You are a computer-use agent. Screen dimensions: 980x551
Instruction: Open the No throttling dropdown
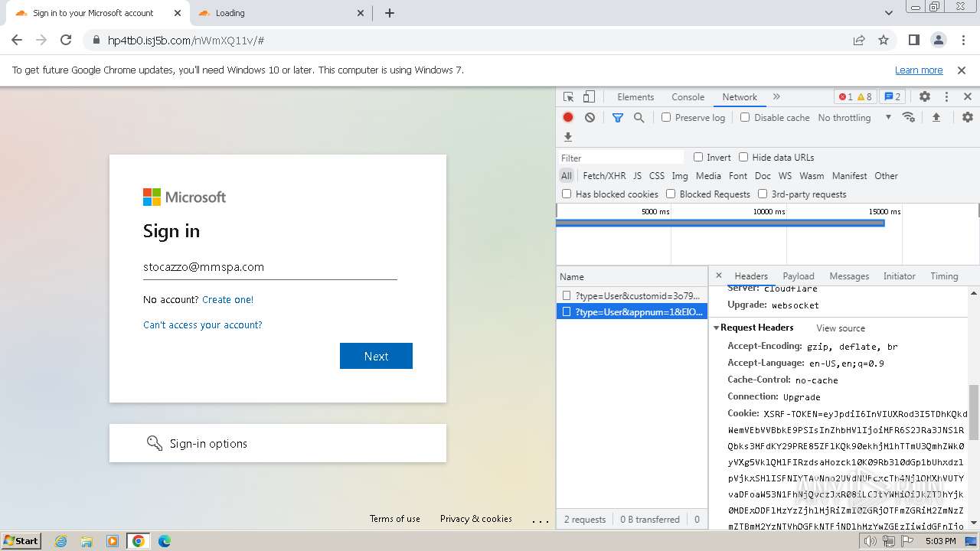pos(854,117)
